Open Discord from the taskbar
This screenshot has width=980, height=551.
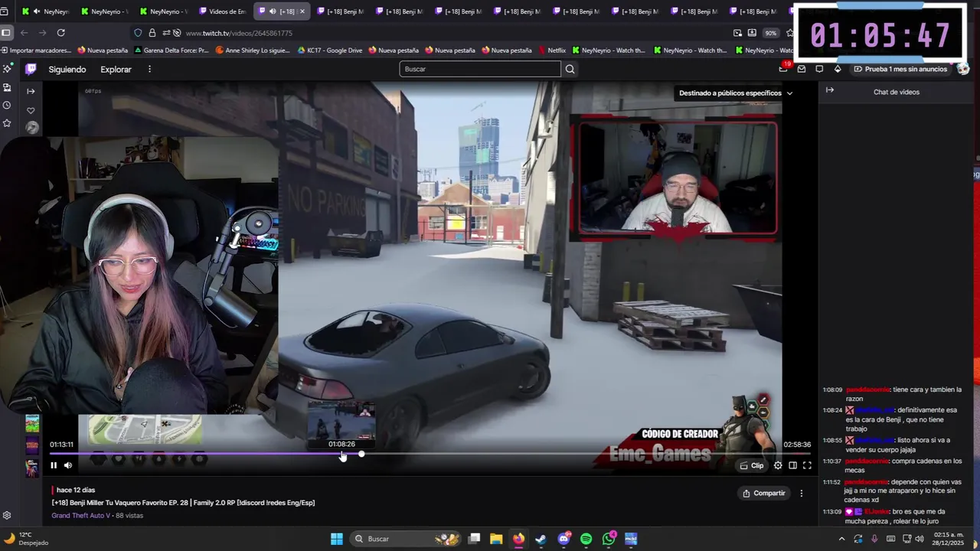point(564,539)
